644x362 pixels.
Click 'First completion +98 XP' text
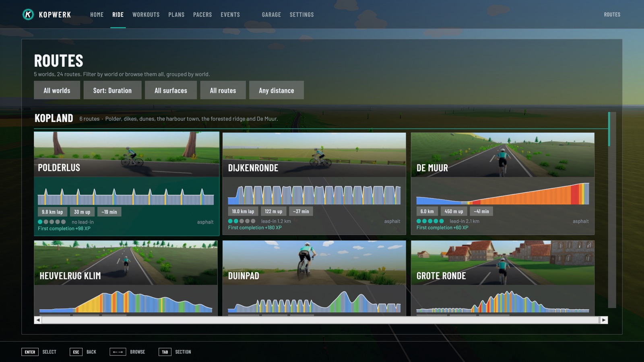(x=64, y=228)
